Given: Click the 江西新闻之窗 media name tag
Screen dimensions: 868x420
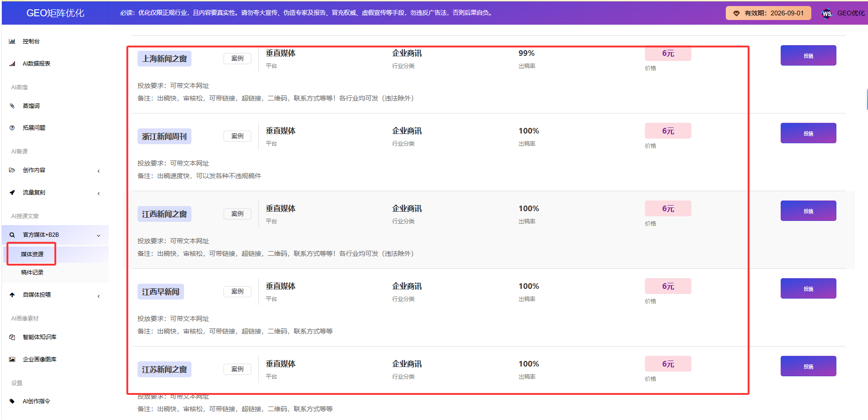Looking at the screenshot, I should [x=164, y=214].
